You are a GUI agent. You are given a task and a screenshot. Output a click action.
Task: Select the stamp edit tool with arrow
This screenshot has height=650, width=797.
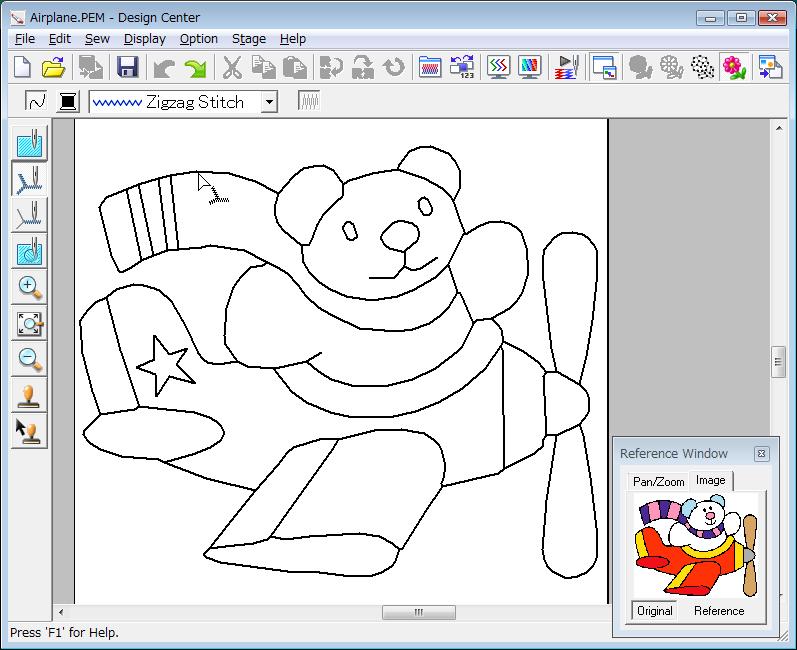pos(29,431)
